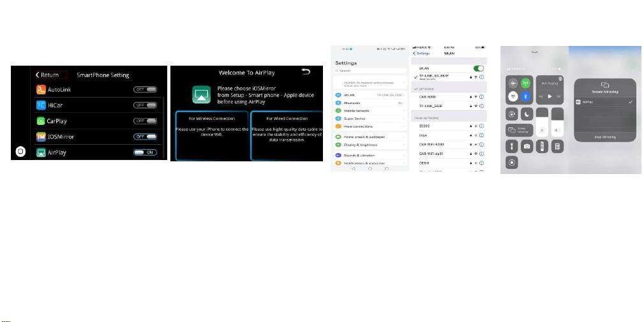Select the CESHI network

coord(449,163)
